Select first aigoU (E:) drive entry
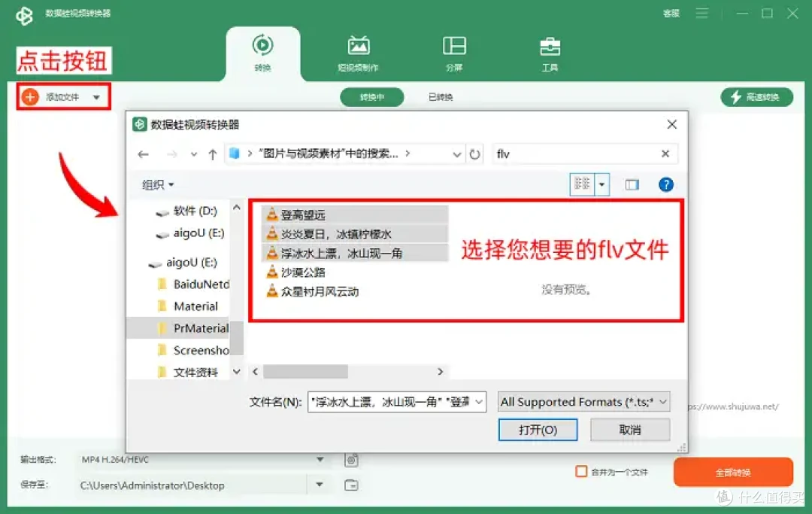 click(x=190, y=233)
